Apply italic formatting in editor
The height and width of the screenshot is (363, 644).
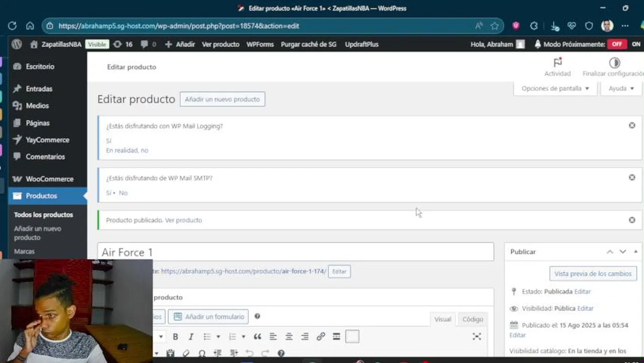[x=191, y=336]
